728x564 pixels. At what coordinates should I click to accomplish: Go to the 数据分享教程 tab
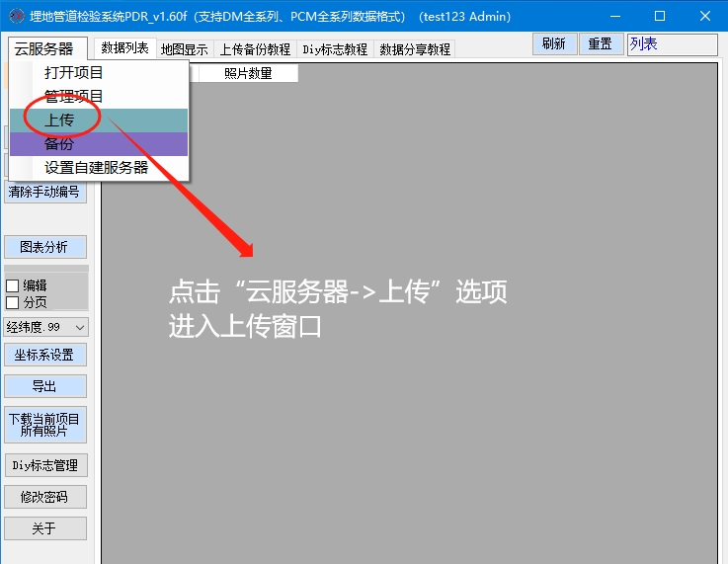(415, 49)
